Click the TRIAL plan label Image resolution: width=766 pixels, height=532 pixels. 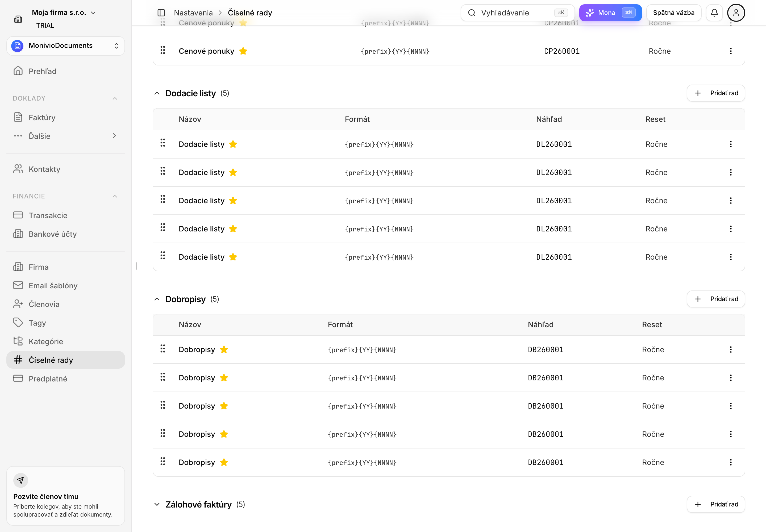[45, 25]
